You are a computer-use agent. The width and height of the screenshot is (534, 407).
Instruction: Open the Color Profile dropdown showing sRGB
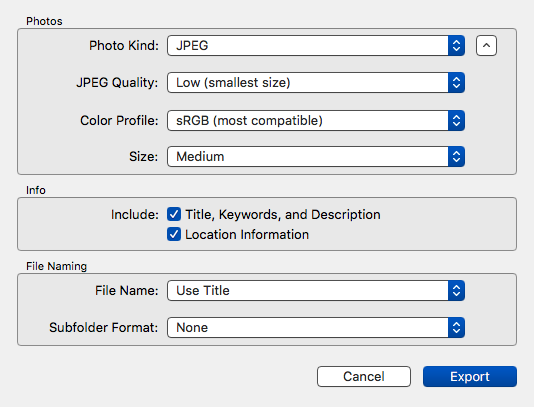316,120
